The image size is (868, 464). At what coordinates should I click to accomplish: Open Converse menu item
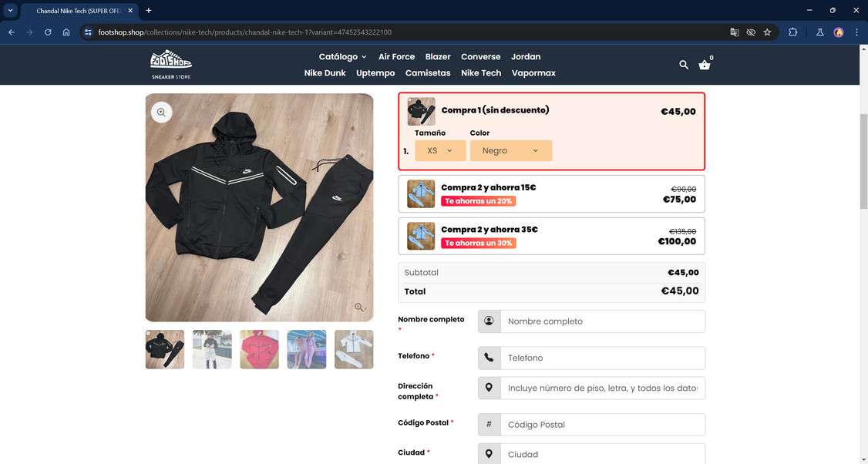tap(480, 56)
